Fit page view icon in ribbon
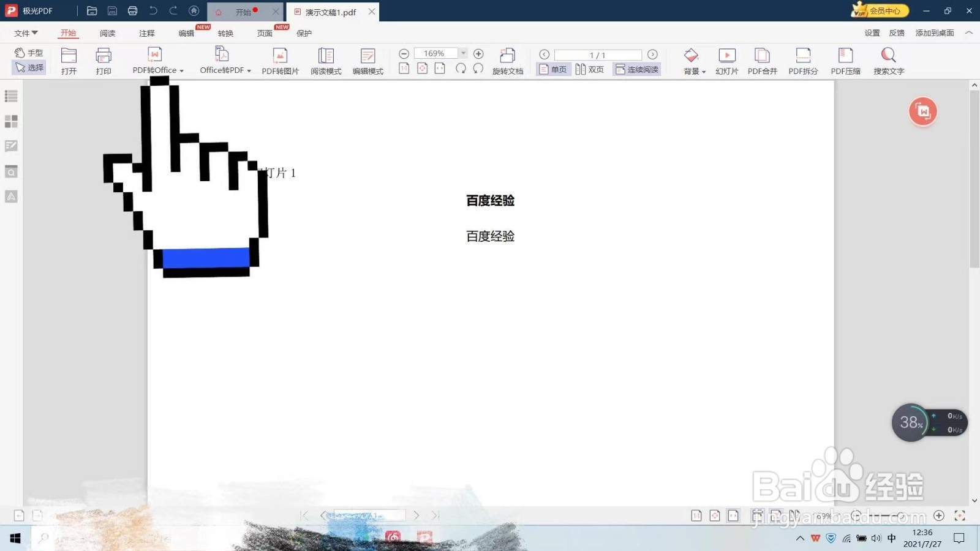980x551 pixels. click(422, 69)
